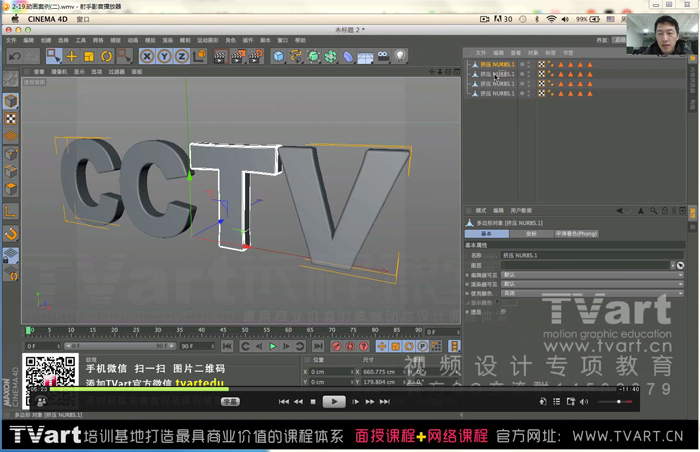This screenshot has height=452, width=700.
Task: Select the Rotate tool
Action: [x=106, y=56]
